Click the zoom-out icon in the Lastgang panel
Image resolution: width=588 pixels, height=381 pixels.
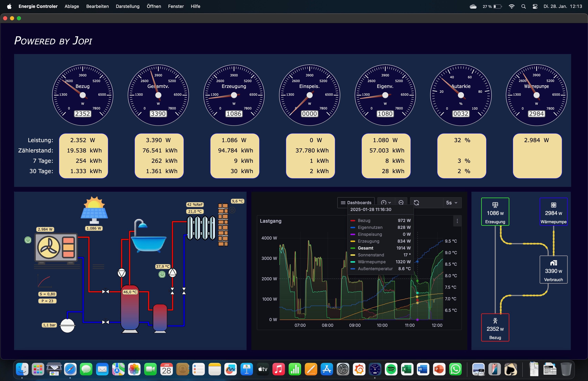click(x=401, y=202)
